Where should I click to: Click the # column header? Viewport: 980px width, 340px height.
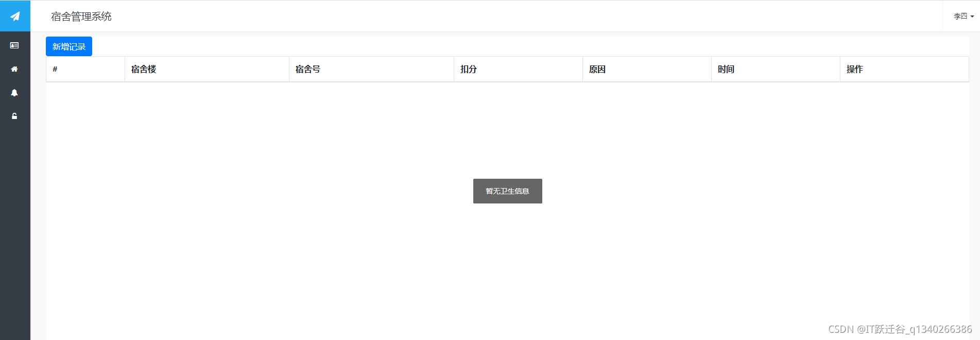coord(85,69)
